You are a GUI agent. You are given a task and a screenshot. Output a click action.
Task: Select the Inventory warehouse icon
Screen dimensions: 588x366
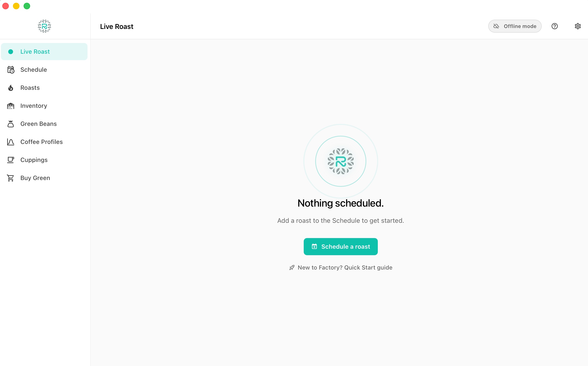(11, 106)
